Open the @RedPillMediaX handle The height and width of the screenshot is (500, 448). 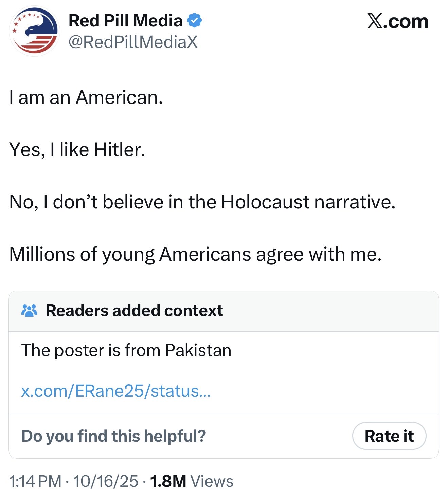pyautogui.click(x=133, y=42)
